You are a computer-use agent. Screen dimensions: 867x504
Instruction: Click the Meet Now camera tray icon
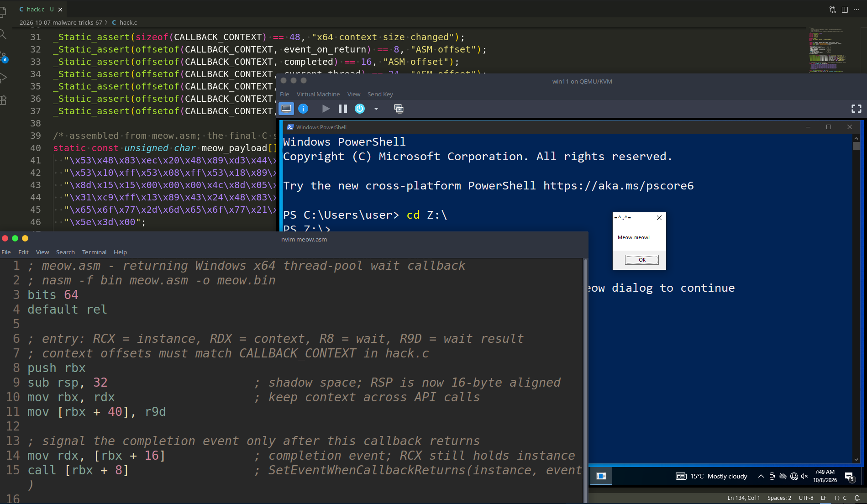[x=772, y=476]
